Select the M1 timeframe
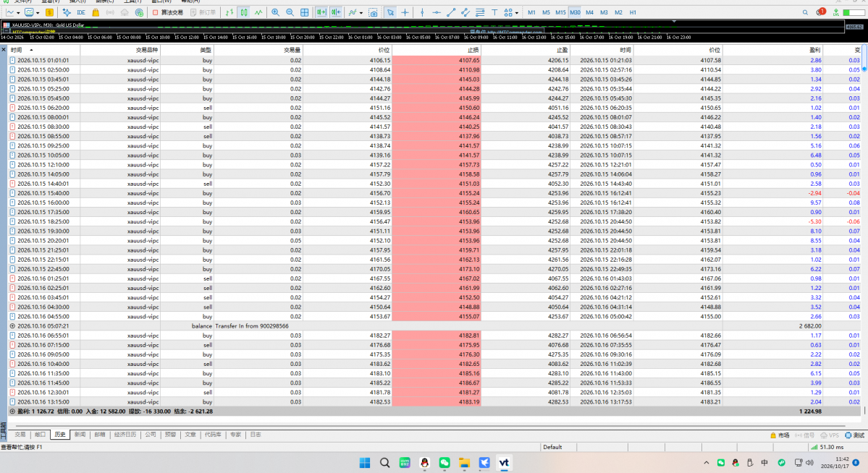The width and height of the screenshot is (868, 473). click(x=531, y=12)
